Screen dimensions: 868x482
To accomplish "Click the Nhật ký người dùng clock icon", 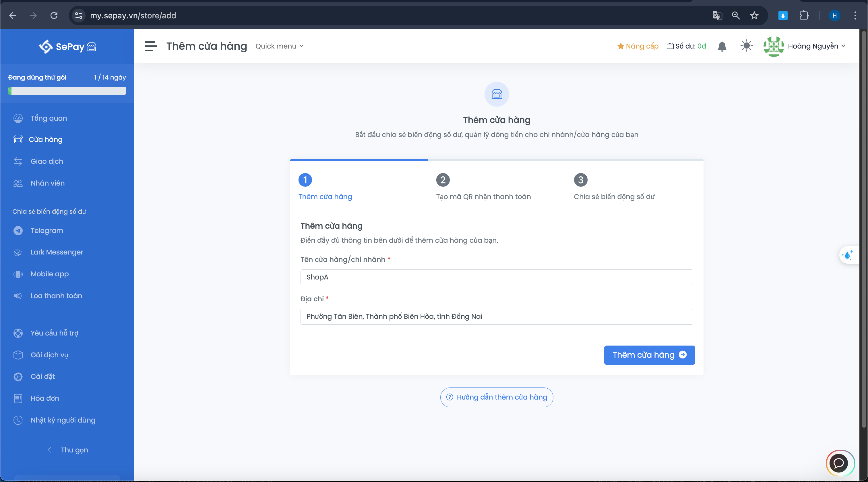I will [18, 420].
